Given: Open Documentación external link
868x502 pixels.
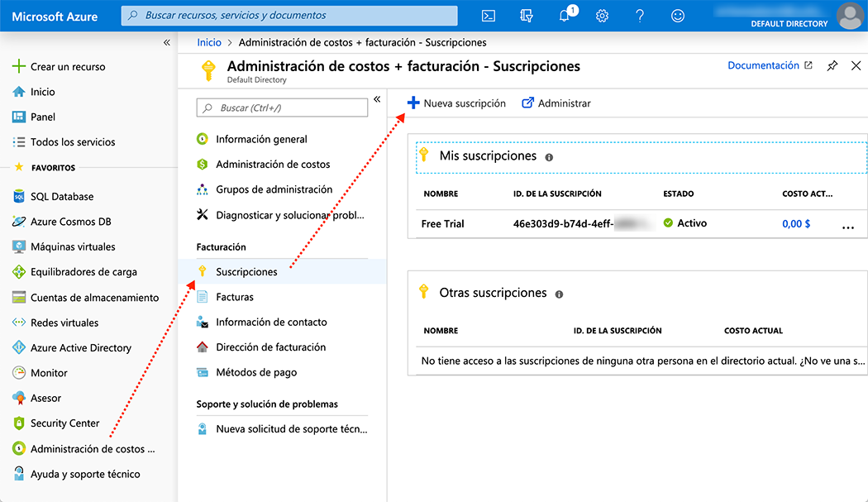Looking at the screenshot, I should pyautogui.click(x=770, y=65).
